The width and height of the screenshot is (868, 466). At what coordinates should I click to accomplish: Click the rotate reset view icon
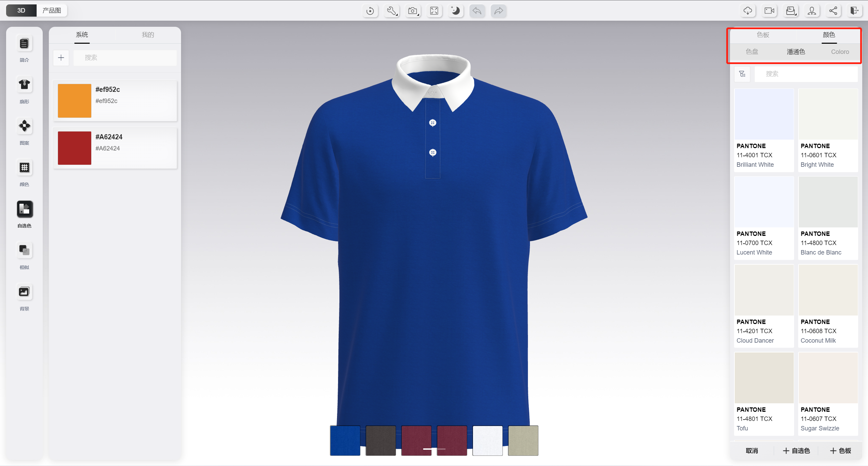(x=370, y=11)
